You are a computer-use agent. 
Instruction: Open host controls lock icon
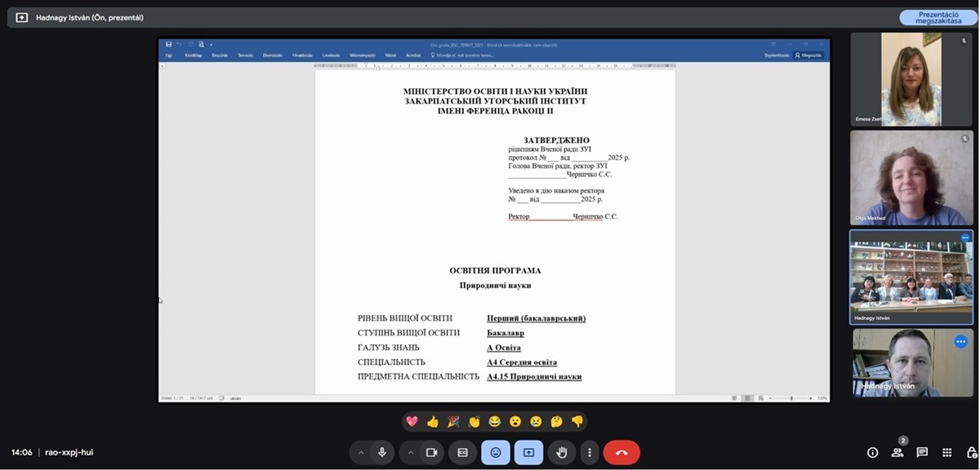tap(970, 452)
